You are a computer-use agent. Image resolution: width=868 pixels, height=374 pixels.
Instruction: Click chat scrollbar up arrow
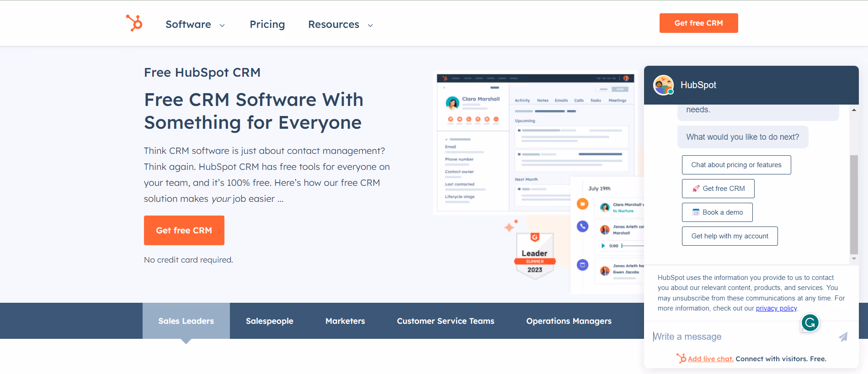854,110
